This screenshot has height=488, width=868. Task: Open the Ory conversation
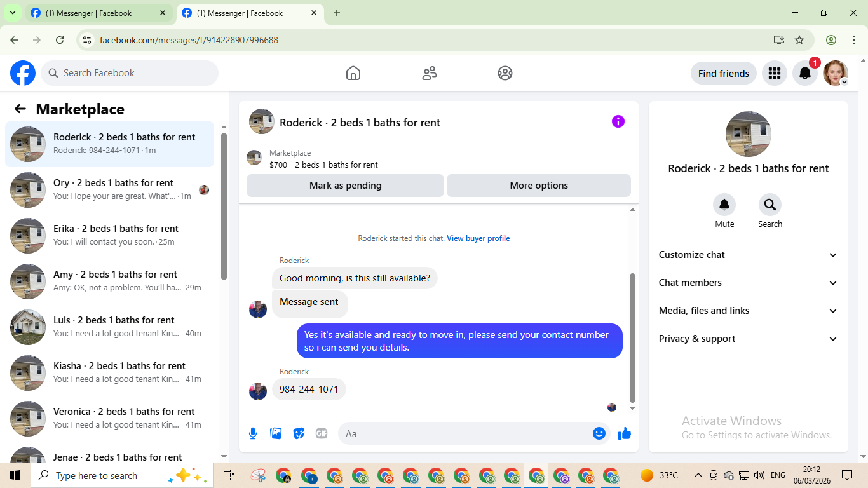point(110,190)
